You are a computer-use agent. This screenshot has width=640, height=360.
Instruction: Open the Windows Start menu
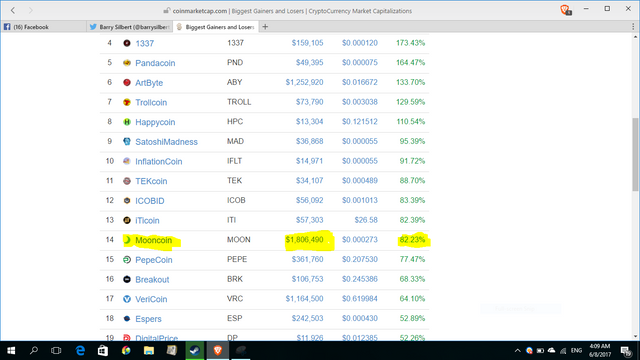click(x=11, y=351)
